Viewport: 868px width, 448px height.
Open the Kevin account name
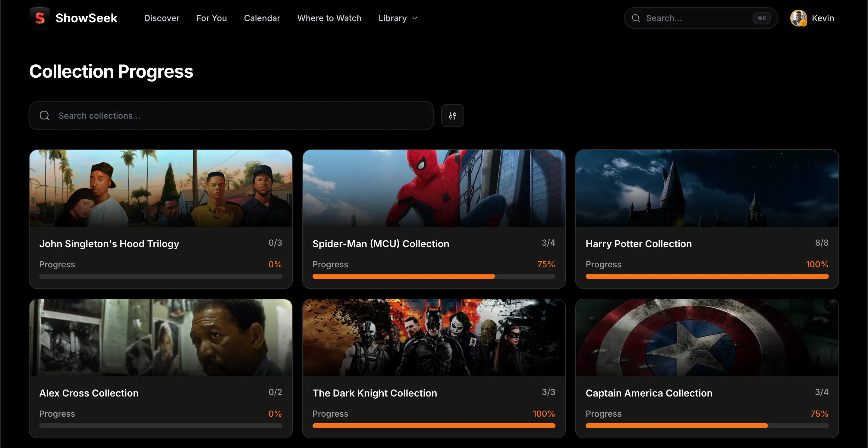[823, 18]
